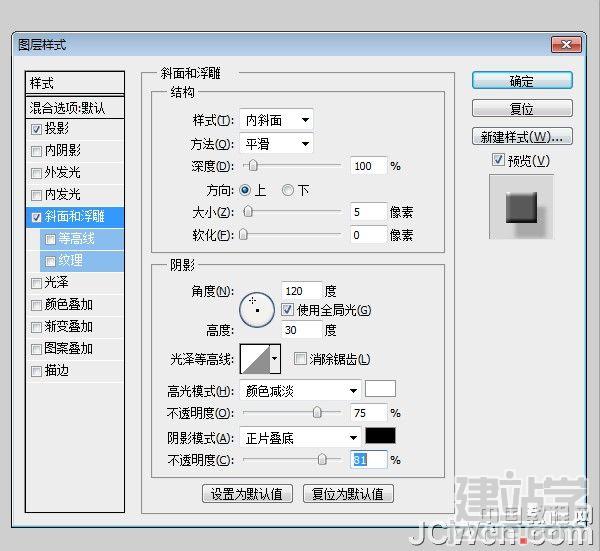The width and height of the screenshot is (600, 551).
Task: Toggle the 预览(V) preview checkbox
Action: coord(498,160)
